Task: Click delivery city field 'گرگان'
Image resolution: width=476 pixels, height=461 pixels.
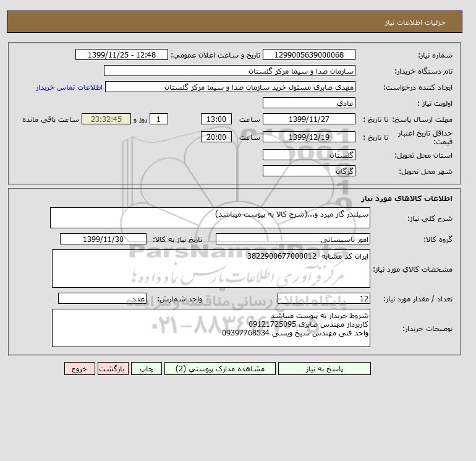Action: coord(308,171)
